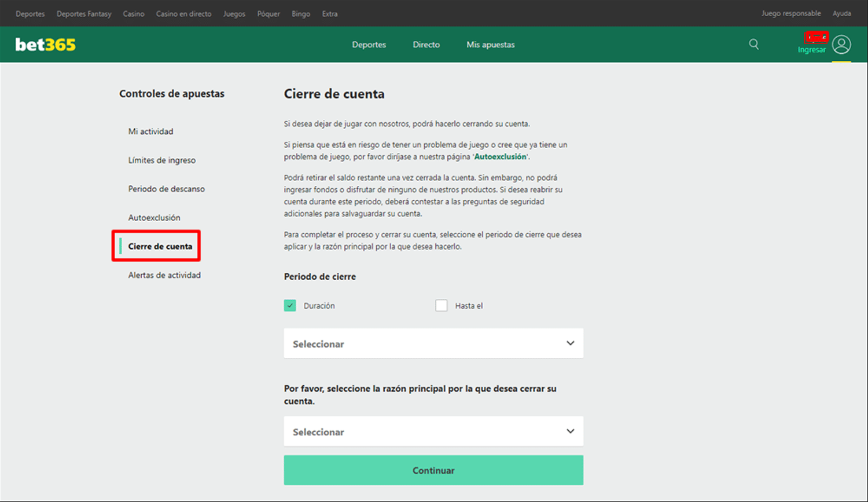The height and width of the screenshot is (502, 868).
Task: Click the chevron on the reason dropdown
Action: tap(571, 431)
